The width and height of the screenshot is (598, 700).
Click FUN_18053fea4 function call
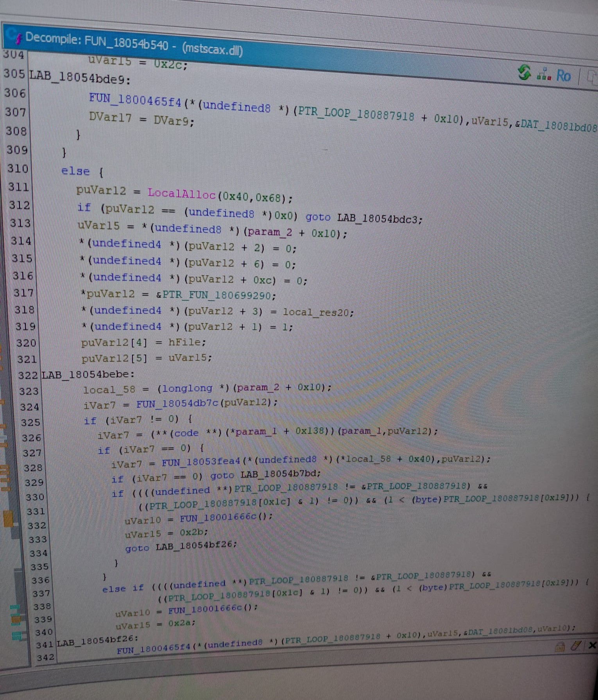(201, 462)
